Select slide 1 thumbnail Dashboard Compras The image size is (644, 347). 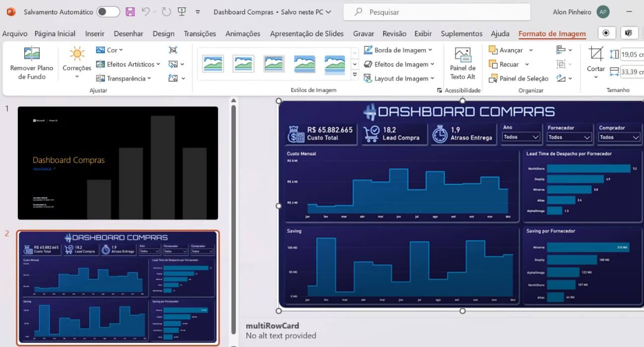118,163
